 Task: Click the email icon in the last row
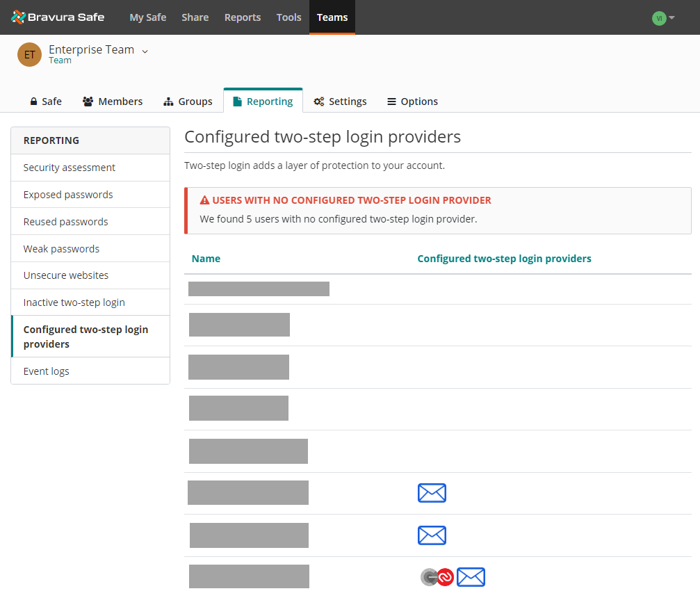click(x=471, y=577)
